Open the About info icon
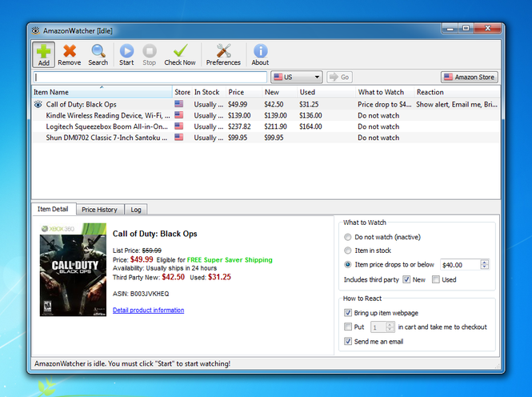The width and height of the screenshot is (532, 397). pyautogui.click(x=260, y=51)
